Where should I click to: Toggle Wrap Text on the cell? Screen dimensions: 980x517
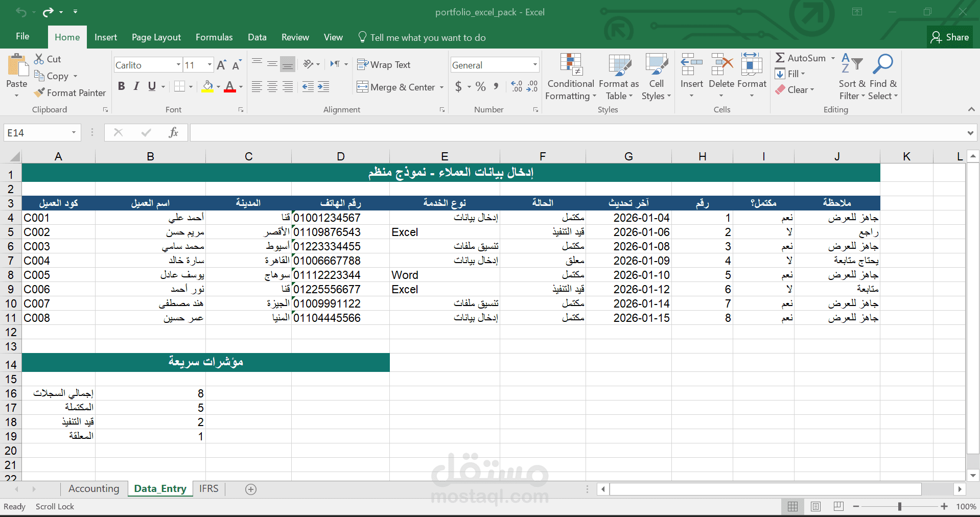coord(384,65)
